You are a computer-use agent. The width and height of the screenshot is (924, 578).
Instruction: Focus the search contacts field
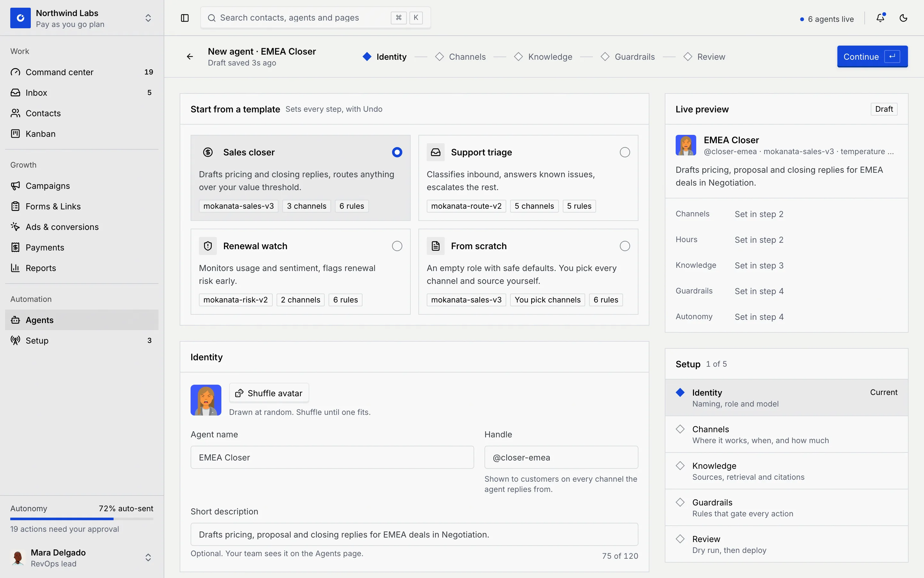315,18
